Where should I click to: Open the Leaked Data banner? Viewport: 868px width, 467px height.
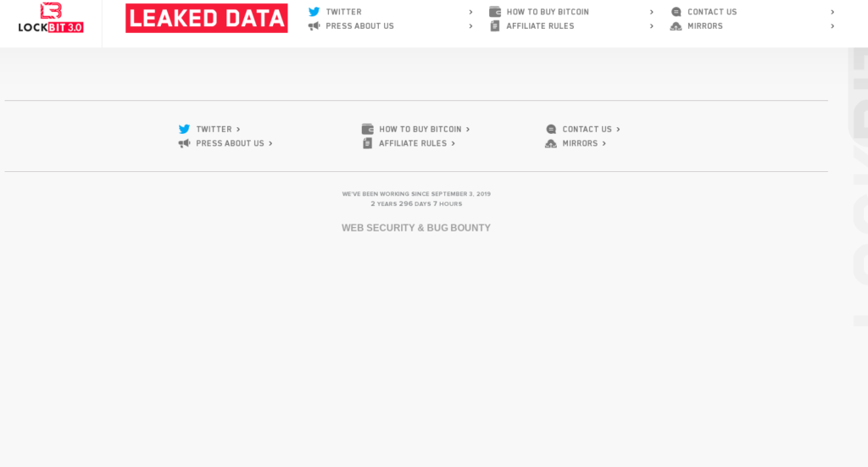tap(207, 19)
